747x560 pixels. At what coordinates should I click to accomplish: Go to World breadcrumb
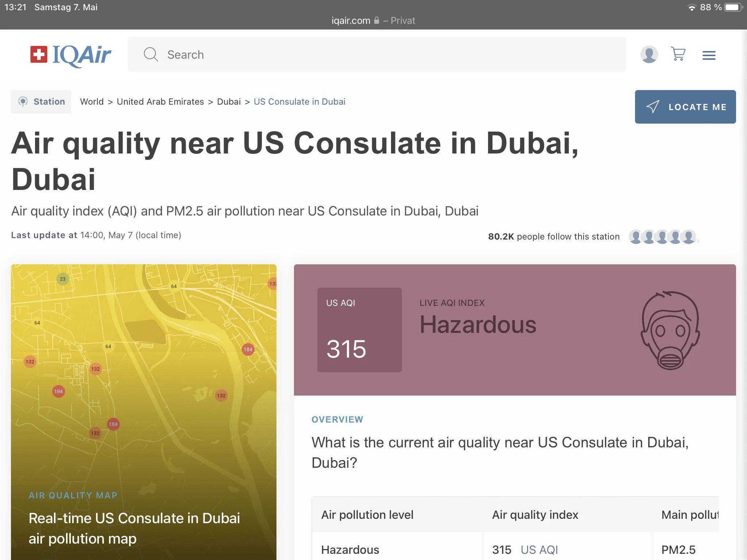click(92, 102)
